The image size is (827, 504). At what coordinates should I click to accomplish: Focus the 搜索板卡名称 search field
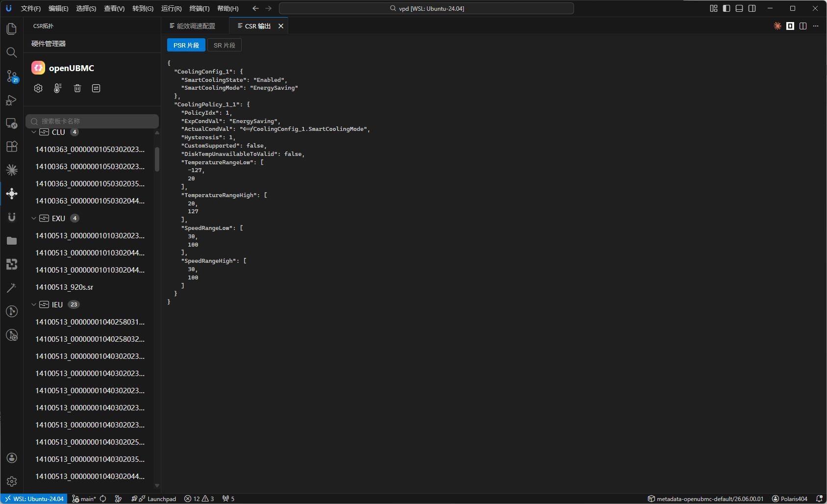coord(92,121)
